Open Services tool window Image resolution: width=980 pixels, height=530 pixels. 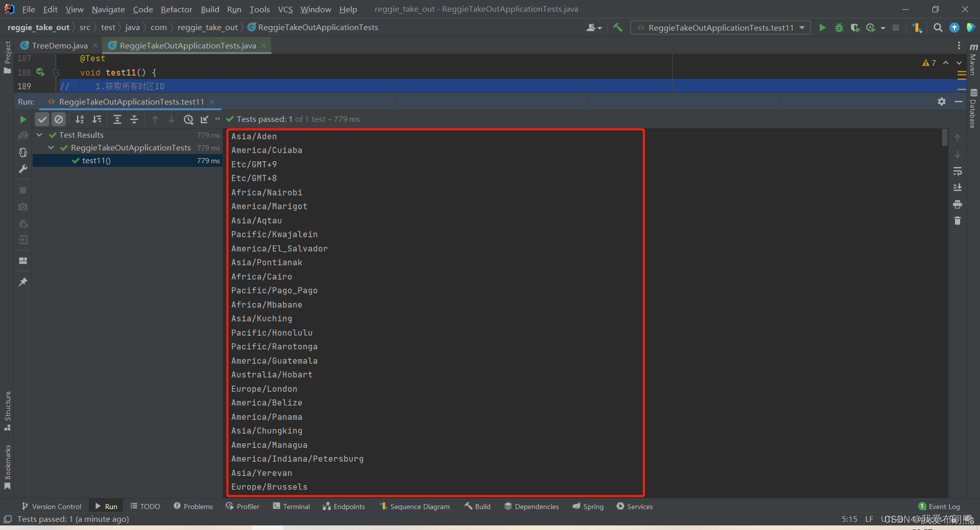(x=634, y=507)
